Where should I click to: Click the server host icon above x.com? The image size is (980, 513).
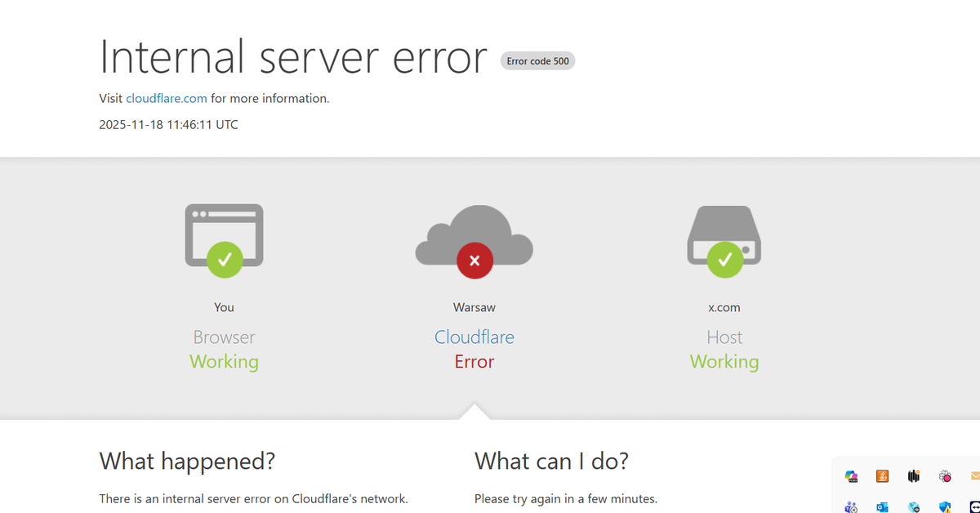click(x=724, y=242)
